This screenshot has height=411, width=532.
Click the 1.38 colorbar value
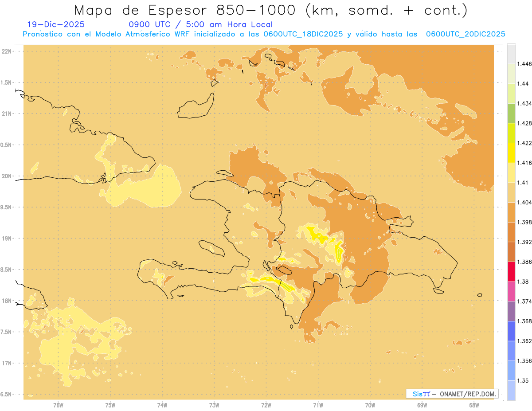pos(523,282)
